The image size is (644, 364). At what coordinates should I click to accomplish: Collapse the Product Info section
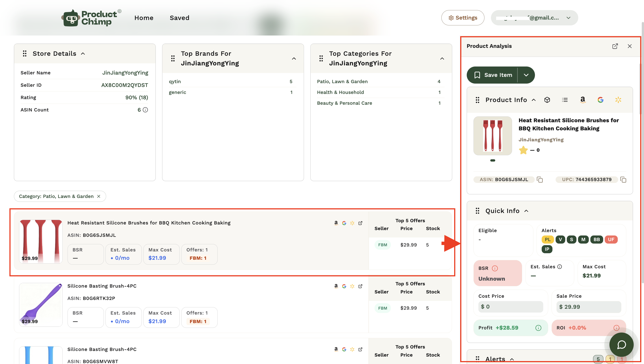(x=534, y=100)
